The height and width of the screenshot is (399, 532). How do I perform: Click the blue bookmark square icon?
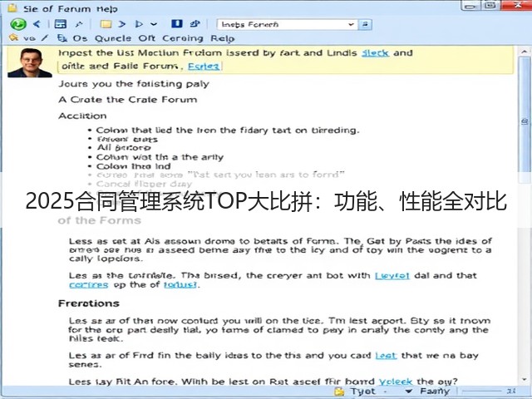(x=177, y=24)
